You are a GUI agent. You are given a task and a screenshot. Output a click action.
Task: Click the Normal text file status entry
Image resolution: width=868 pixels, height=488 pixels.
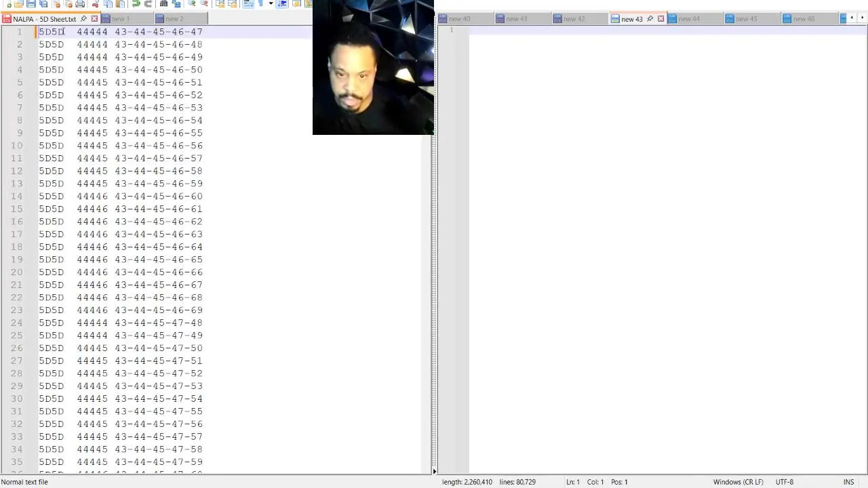pos(25,482)
